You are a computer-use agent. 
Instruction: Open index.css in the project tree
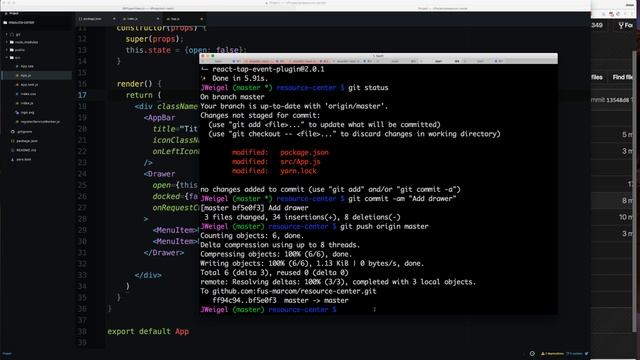pos(28,94)
